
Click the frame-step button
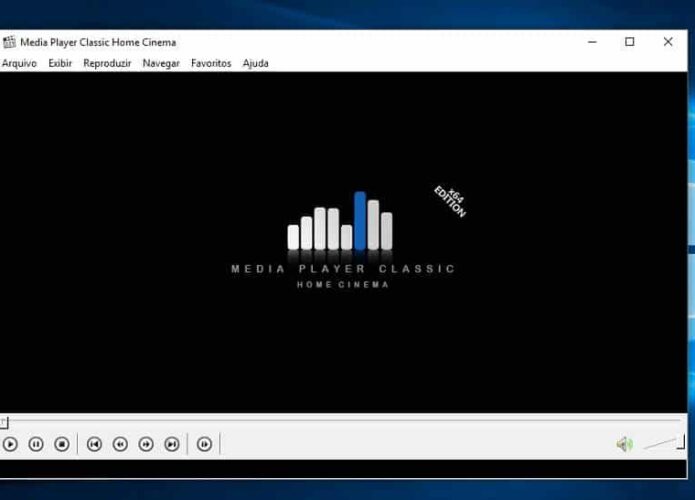[204, 444]
